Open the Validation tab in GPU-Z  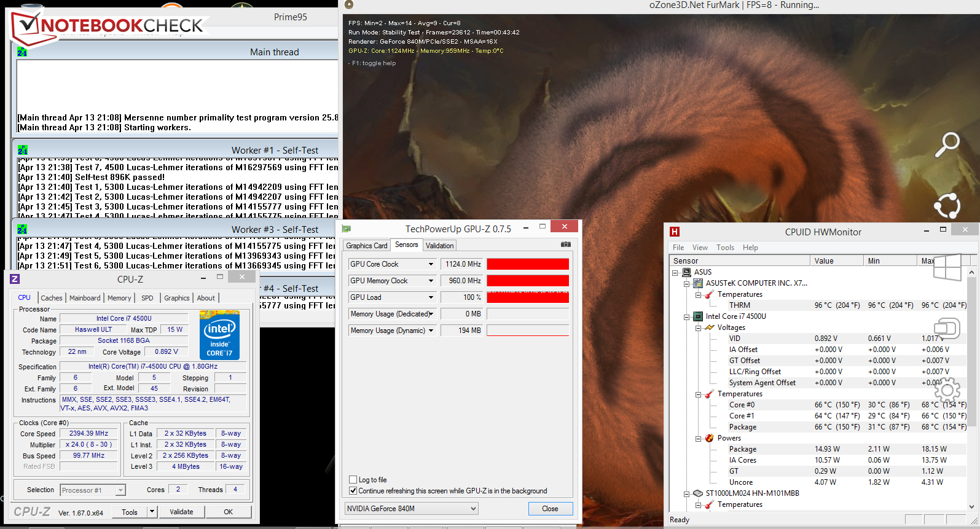[x=440, y=246]
